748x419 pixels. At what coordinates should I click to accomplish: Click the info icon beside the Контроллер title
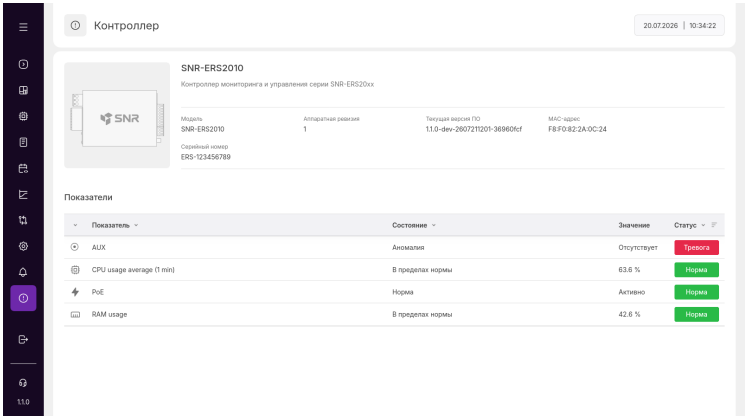(75, 25)
